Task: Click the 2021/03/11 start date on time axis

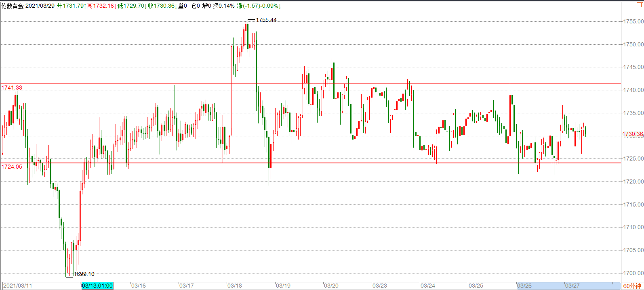Action: (x=17, y=286)
